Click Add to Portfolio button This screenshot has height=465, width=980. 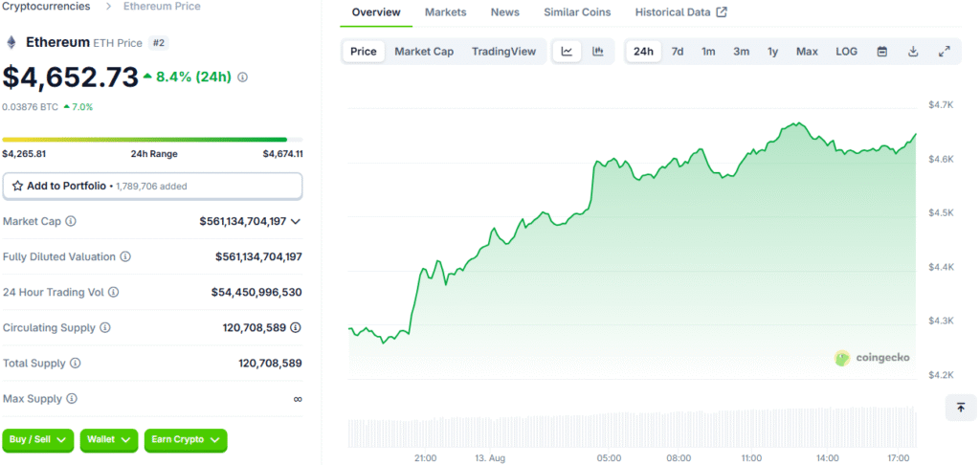[152, 186]
